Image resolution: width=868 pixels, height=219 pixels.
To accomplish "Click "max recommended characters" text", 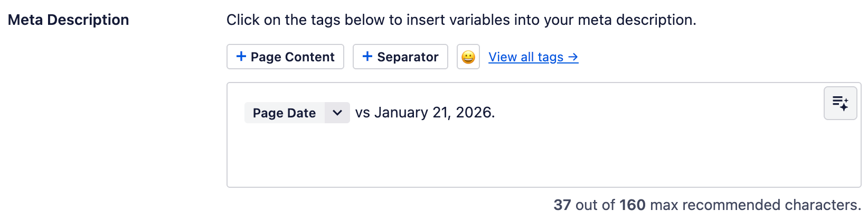I will tap(756, 205).
